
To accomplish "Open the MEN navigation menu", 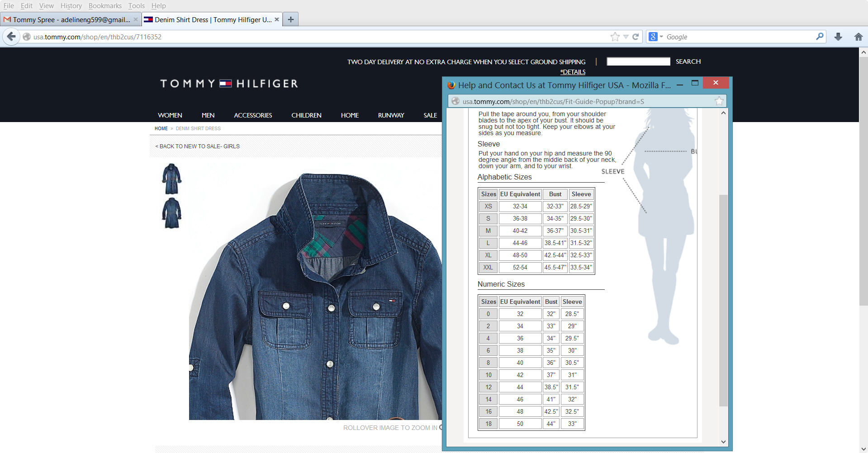I will click(x=208, y=115).
